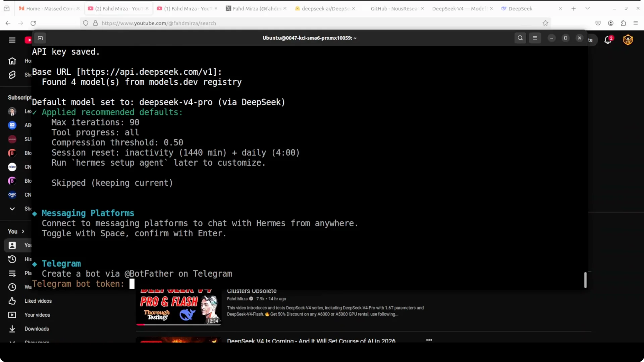Click the terminal vertical scrollbar

pos(585,280)
